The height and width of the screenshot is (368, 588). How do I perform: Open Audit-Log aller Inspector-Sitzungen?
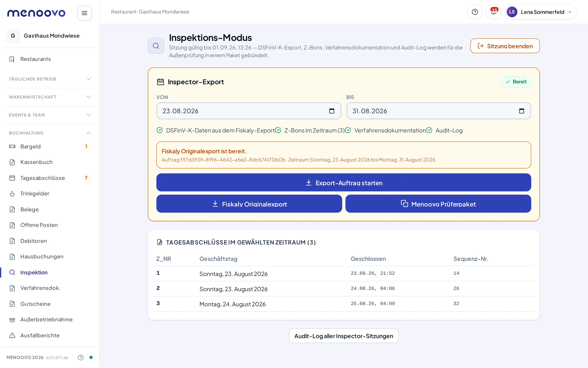344,336
